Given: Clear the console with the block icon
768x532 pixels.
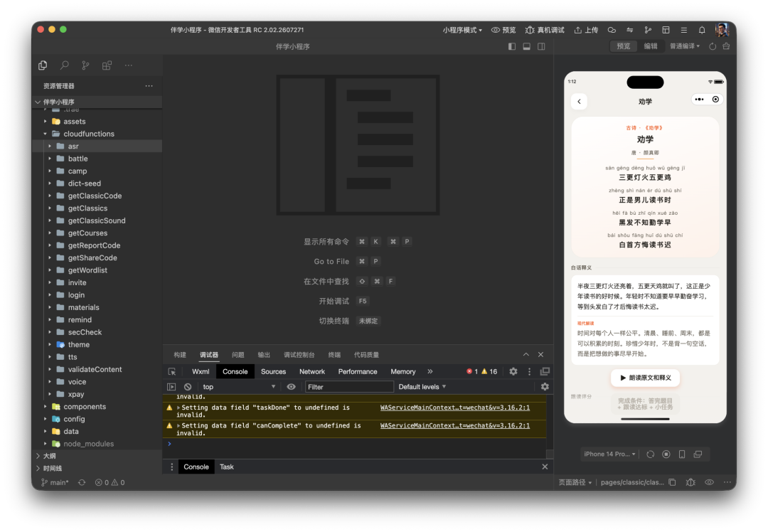Looking at the screenshot, I should coord(188,386).
